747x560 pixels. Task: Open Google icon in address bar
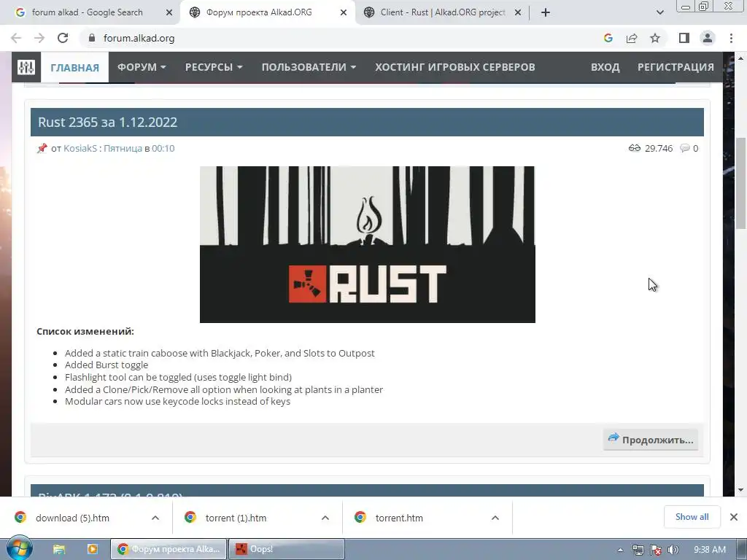[x=608, y=38]
